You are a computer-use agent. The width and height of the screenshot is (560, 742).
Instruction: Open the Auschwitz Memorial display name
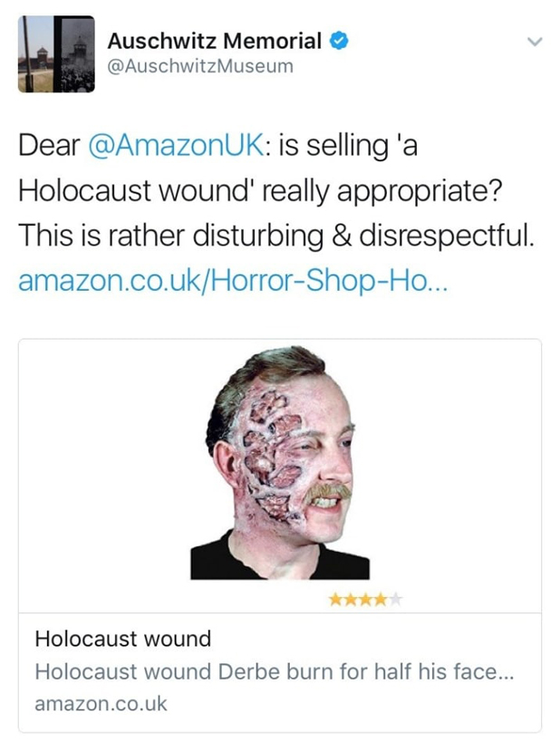point(215,41)
